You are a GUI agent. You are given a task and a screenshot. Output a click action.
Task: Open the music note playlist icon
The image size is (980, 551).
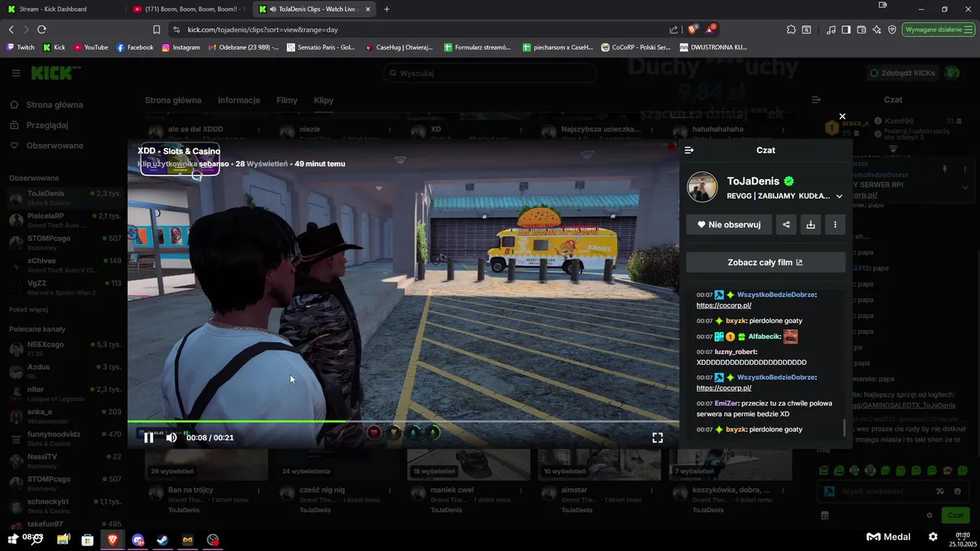pos(831,29)
